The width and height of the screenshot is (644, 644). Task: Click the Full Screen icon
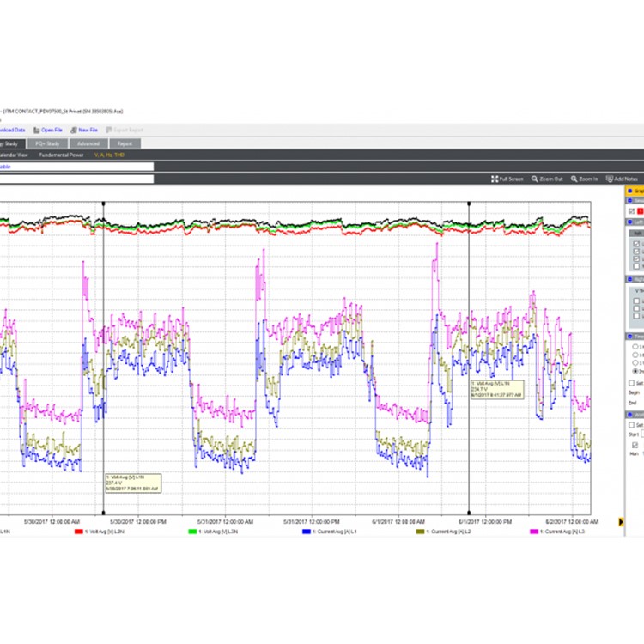click(495, 179)
